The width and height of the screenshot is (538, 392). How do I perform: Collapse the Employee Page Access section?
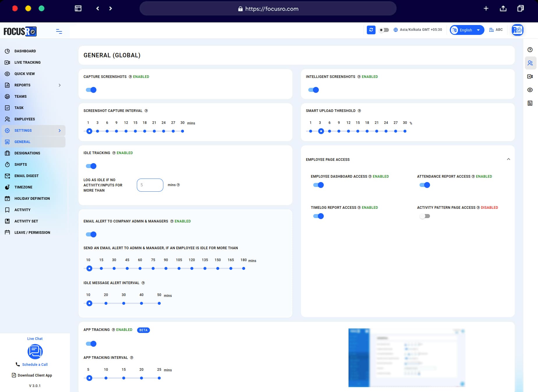pos(508,159)
